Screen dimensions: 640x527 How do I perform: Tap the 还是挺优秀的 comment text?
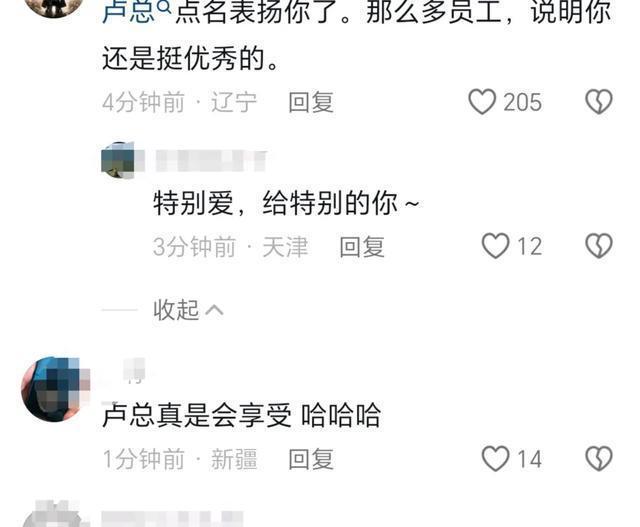click(x=190, y=58)
